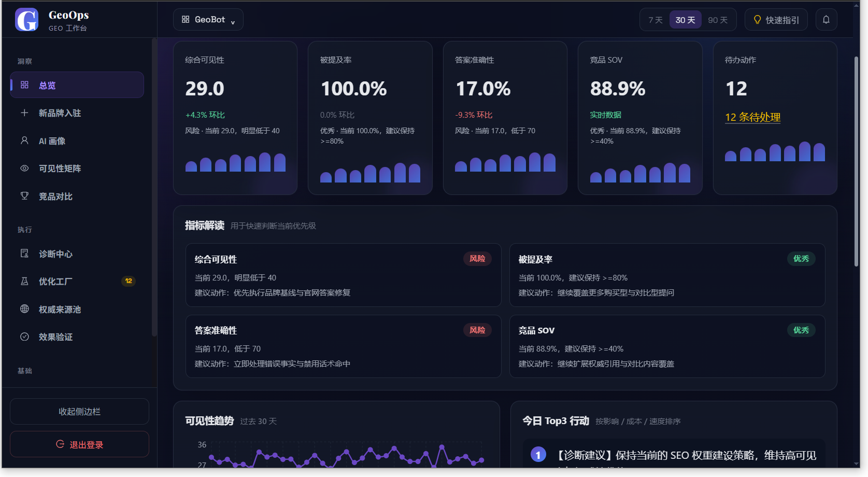Image resolution: width=868 pixels, height=477 pixels.
Task: Click the 今日 Top3 行动 heading
Action: pos(556,421)
